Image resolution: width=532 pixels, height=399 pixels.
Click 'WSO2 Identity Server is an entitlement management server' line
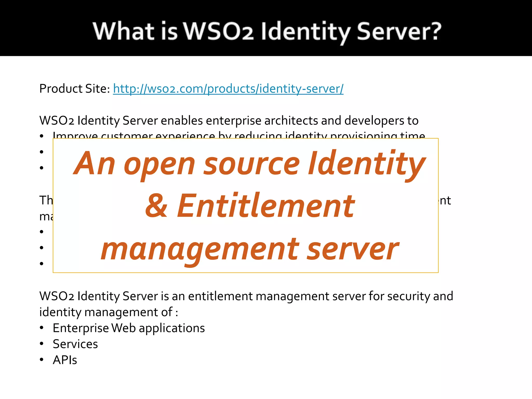tap(246, 296)
